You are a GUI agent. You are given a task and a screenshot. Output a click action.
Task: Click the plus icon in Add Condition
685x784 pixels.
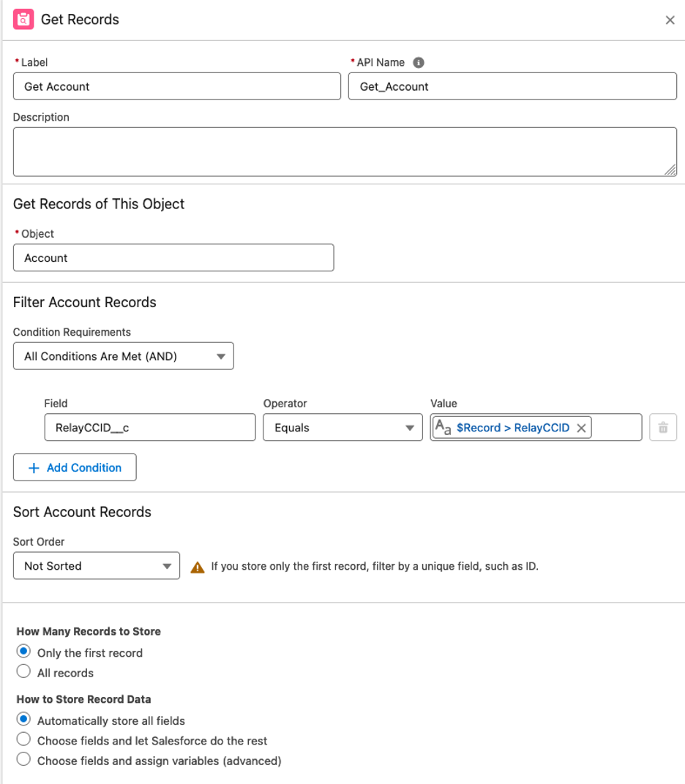tap(34, 468)
